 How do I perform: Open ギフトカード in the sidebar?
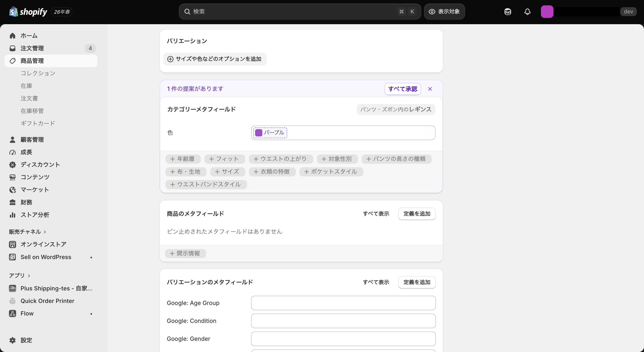coord(38,123)
